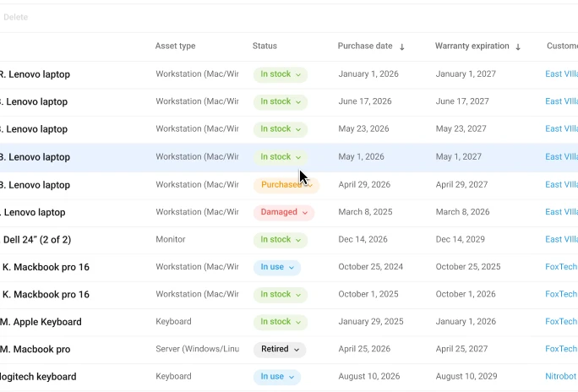Click the Server (Windows/Linu asset type cell
This screenshot has height=392, width=578.
tap(197, 349)
